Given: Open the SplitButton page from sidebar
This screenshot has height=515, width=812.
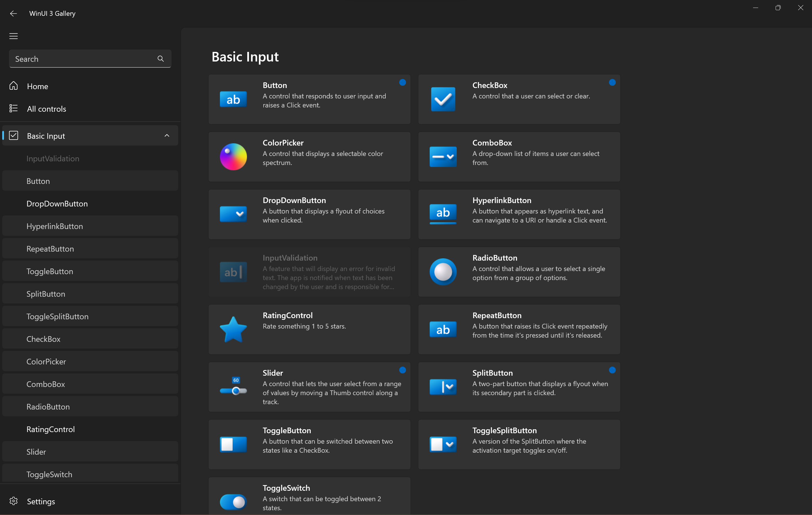Looking at the screenshot, I should pos(46,294).
